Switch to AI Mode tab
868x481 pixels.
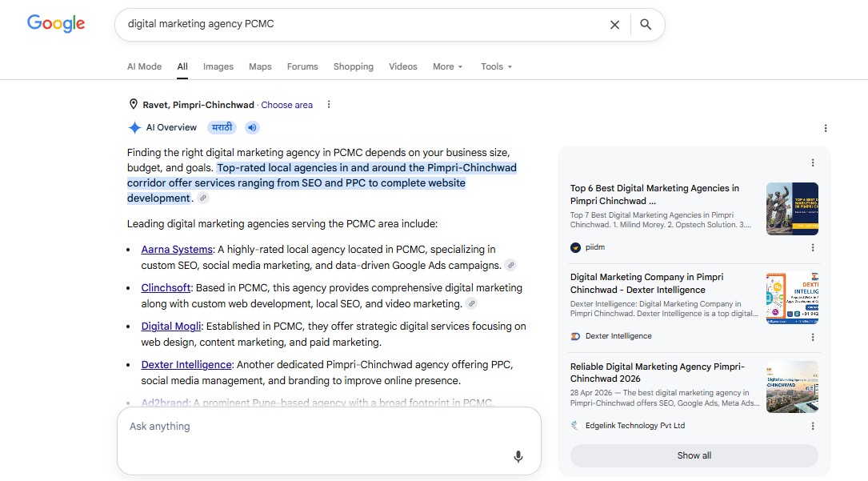[145, 66]
